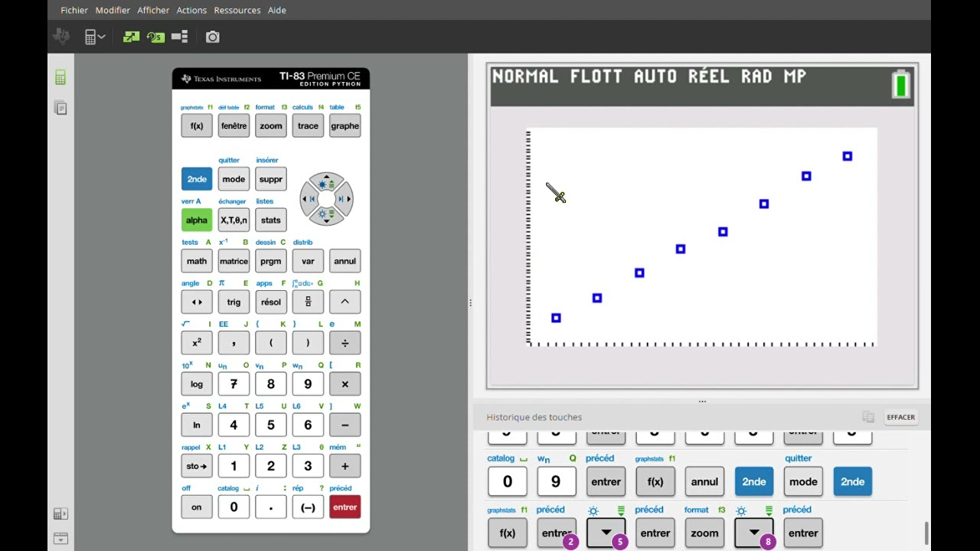Open the Afficher menu

coord(153,10)
